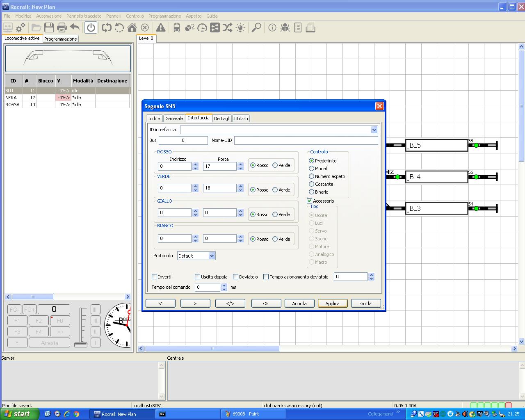Click the circled X stop icon
This screenshot has width=525, height=420.
pos(145,27)
